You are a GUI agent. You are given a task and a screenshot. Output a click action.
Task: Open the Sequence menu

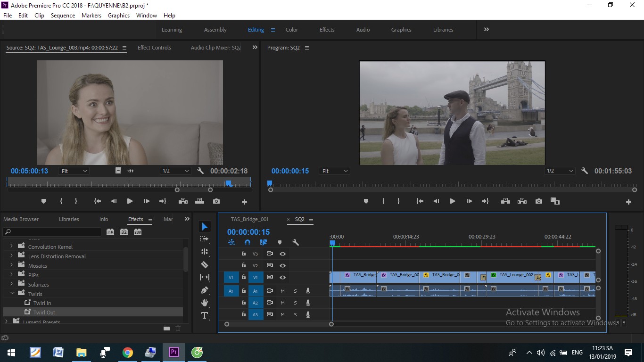click(x=63, y=15)
